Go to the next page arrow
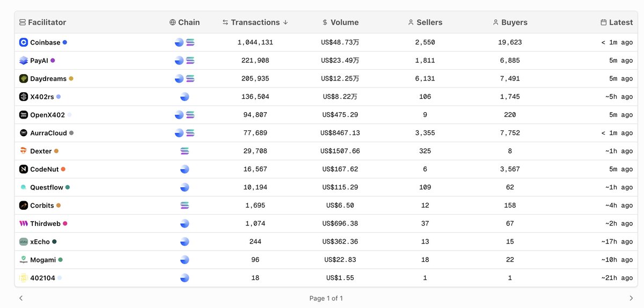 (x=631, y=298)
